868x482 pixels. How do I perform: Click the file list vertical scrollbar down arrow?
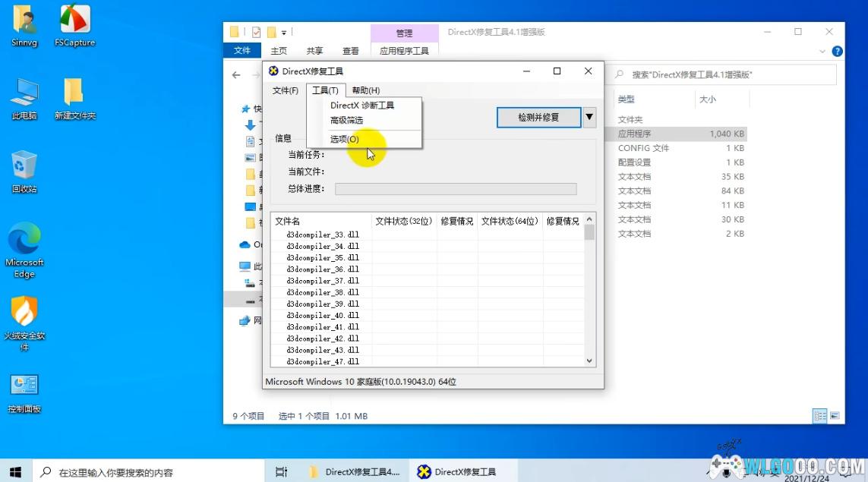pyautogui.click(x=589, y=361)
